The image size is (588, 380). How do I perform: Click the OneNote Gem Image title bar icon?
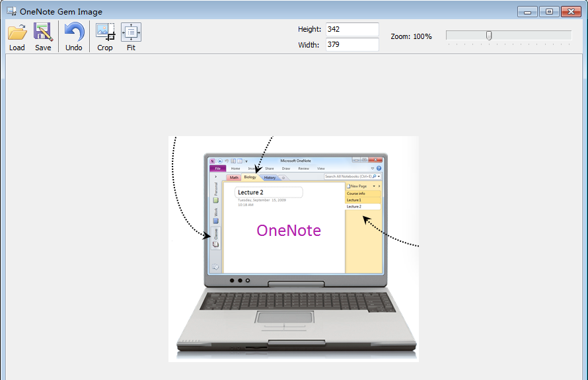click(11, 11)
